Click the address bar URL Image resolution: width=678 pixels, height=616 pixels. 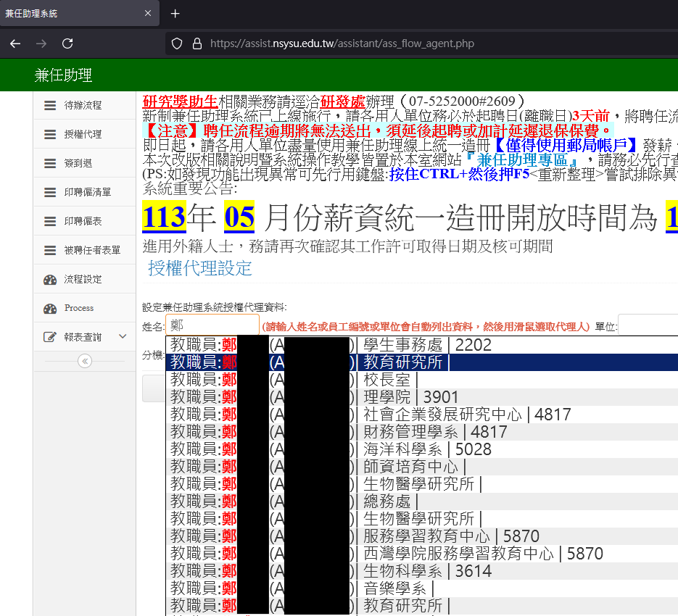coord(342,43)
